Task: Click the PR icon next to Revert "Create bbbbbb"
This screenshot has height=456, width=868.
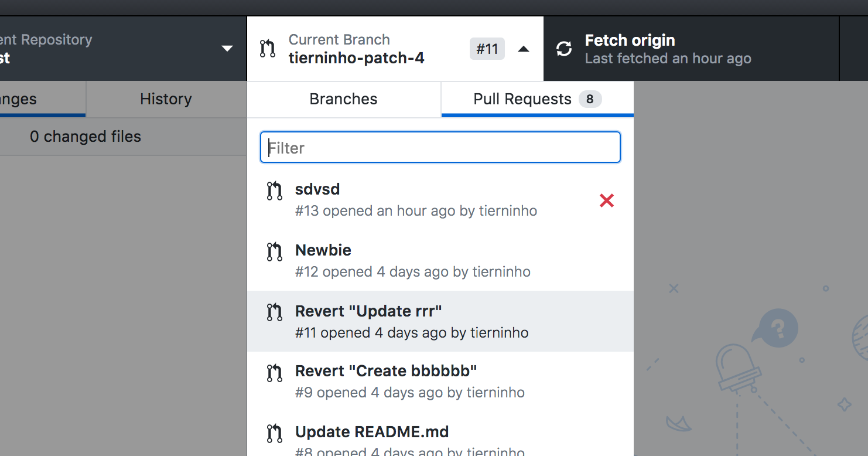Action: coord(274,373)
